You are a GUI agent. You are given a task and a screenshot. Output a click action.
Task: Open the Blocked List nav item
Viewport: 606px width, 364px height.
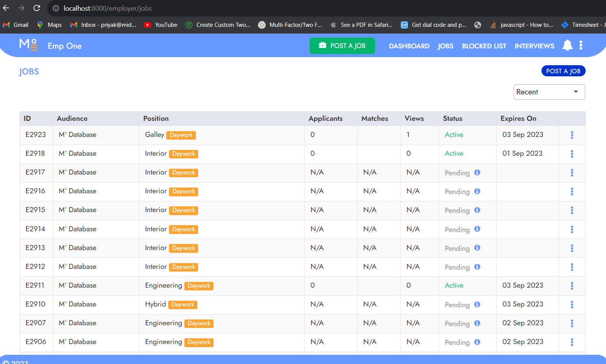pyautogui.click(x=484, y=46)
